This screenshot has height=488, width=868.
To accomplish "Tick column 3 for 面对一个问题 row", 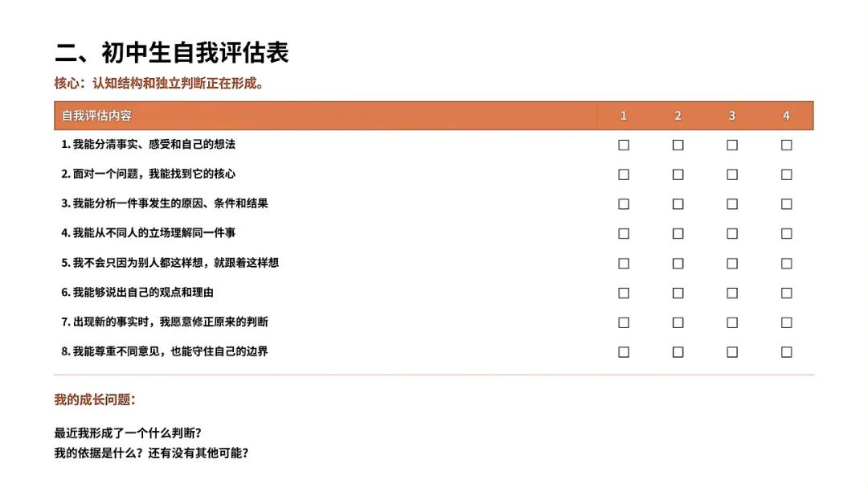I will point(732,174).
